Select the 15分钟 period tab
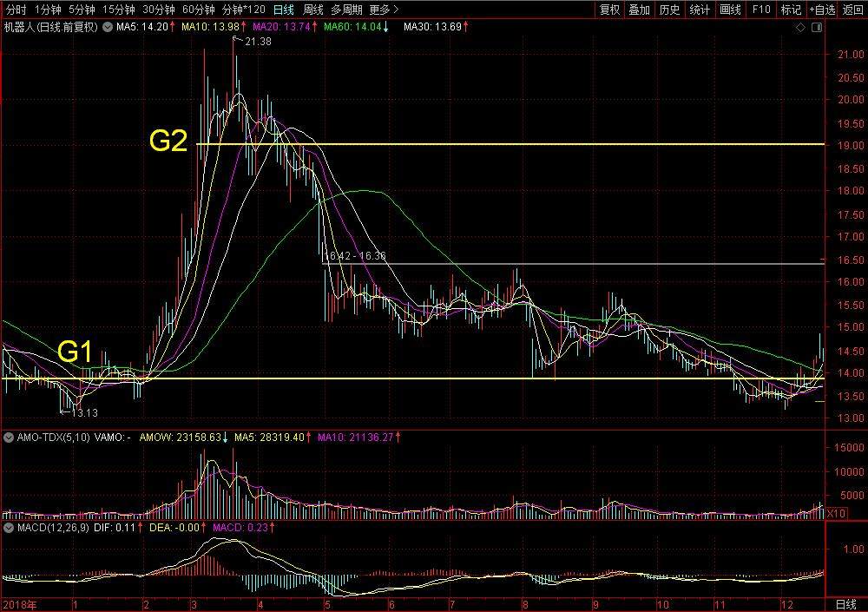868x612 pixels. (118, 10)
